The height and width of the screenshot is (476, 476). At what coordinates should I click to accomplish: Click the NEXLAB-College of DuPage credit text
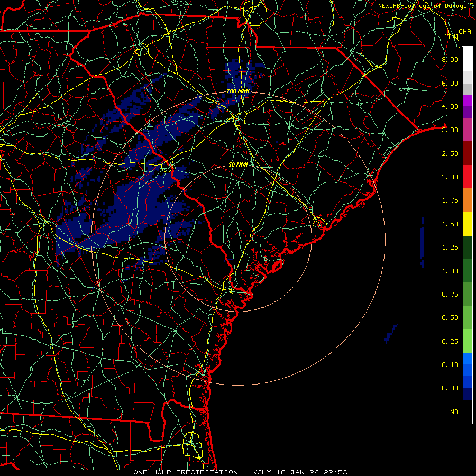coord(426,6)
